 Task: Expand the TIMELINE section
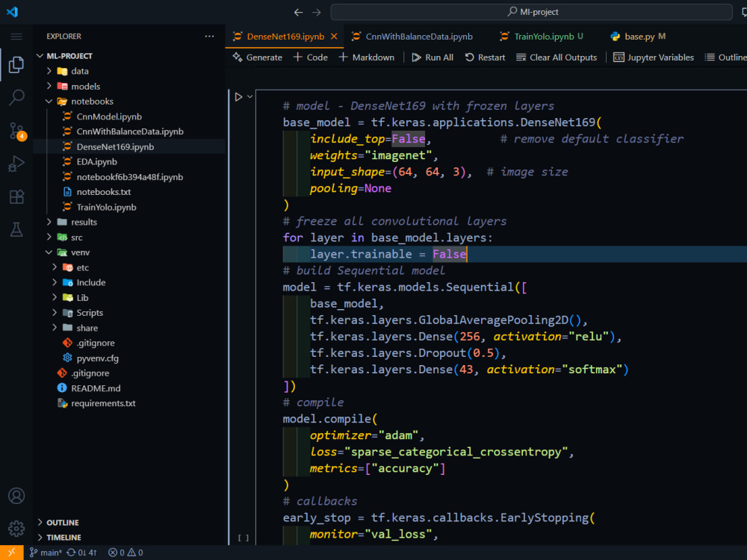tap(128, 537)
